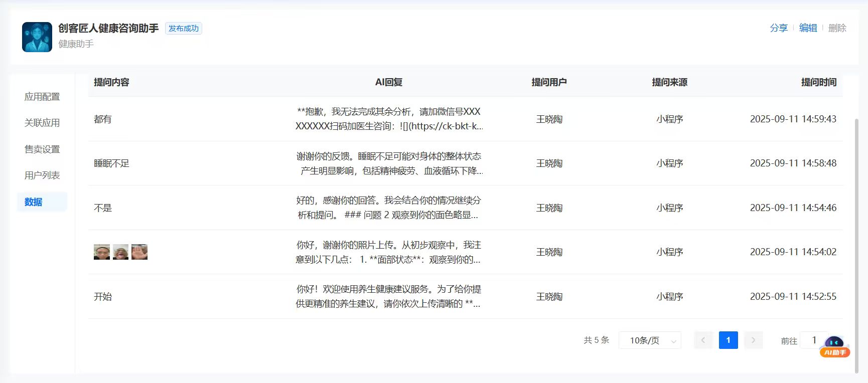Click the 分享 link at top right

pos(779,28)
